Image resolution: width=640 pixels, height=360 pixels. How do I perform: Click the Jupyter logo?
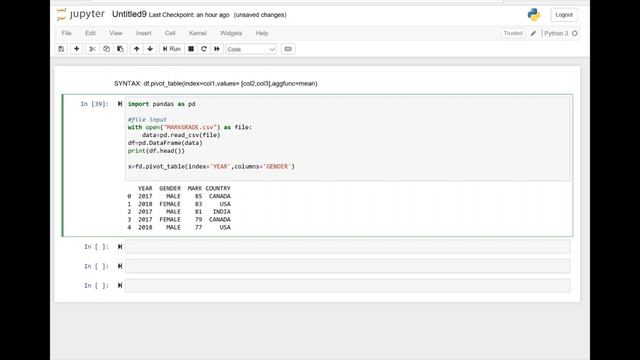81,15
